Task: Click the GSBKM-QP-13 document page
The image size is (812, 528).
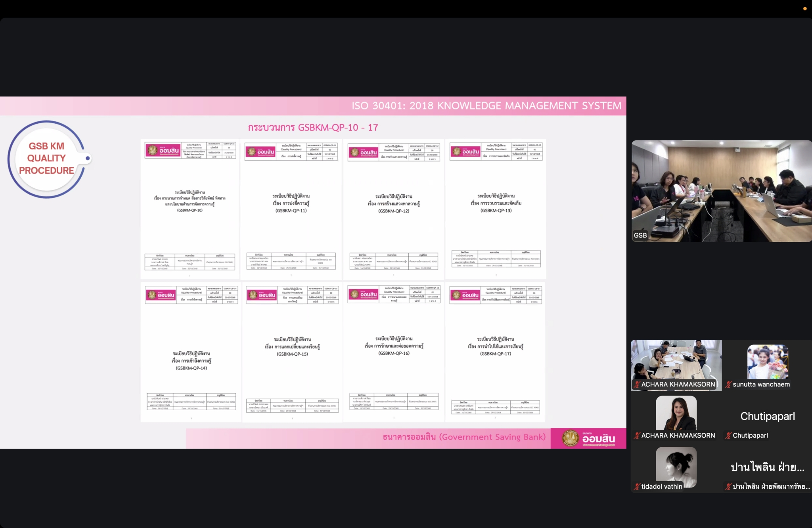Action: pyautogui.click(x=496, y=209)
